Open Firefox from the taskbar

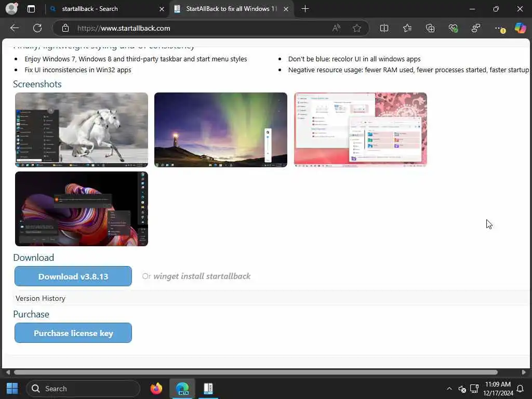coord(156,389)
